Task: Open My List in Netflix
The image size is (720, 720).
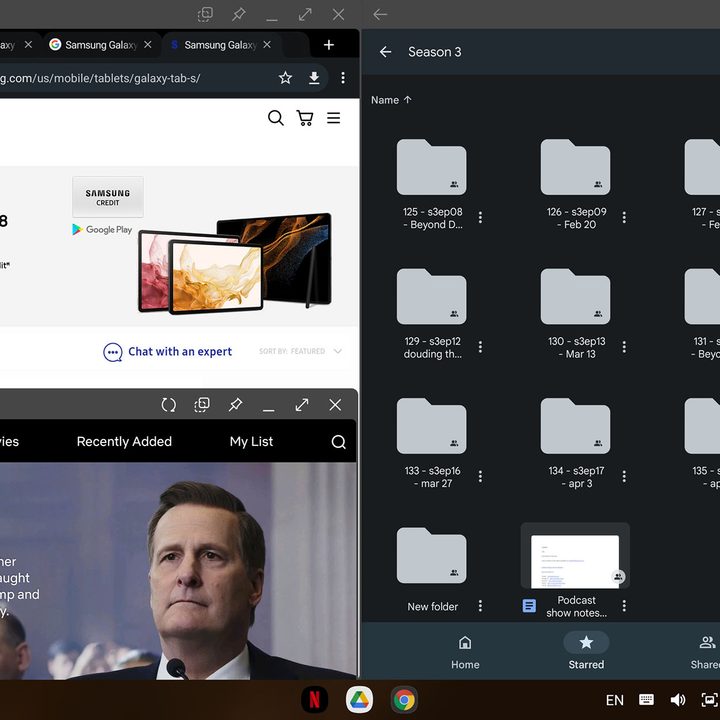Action: 251,441
